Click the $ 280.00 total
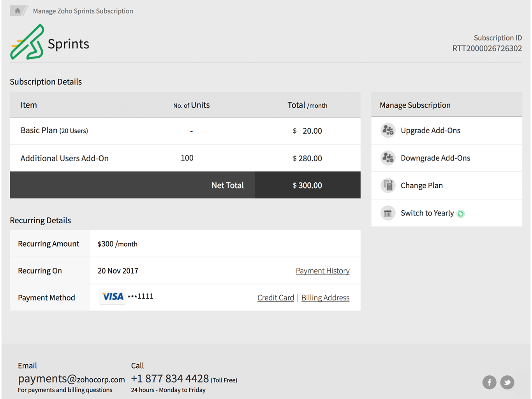This screenshot has height=399, width=532. [x=307, y=158]
